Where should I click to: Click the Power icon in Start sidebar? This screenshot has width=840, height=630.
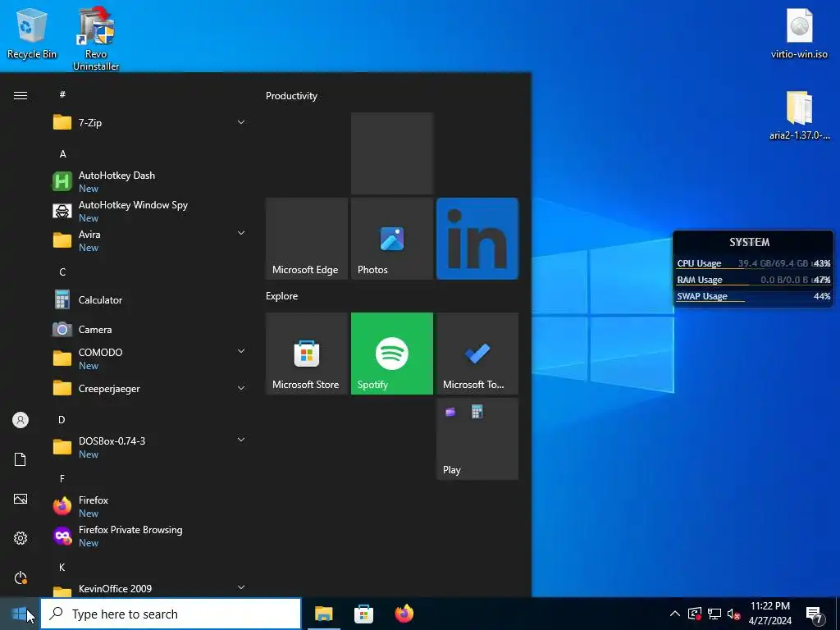coord(21,577)
